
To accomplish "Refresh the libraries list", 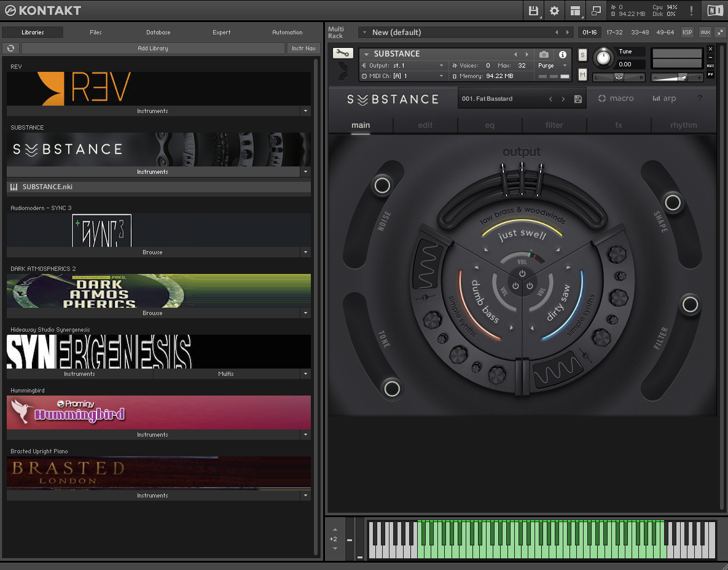I will click(10, 49).
